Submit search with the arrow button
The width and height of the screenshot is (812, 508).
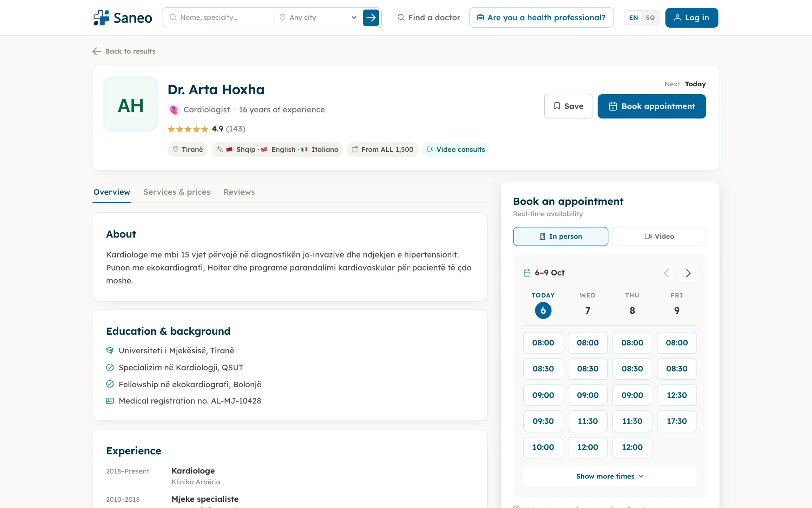pyautogui.click(x=371, y=17)
